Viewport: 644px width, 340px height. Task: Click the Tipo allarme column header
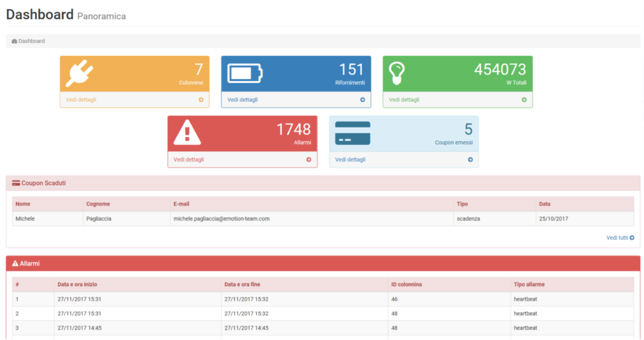pyautogui.click(x=529, y=284)
